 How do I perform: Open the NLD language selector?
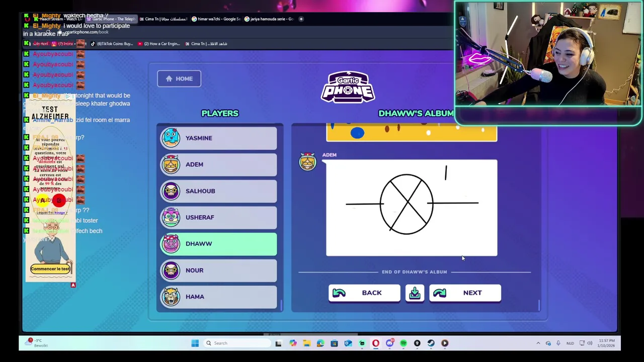click(570, 343)
